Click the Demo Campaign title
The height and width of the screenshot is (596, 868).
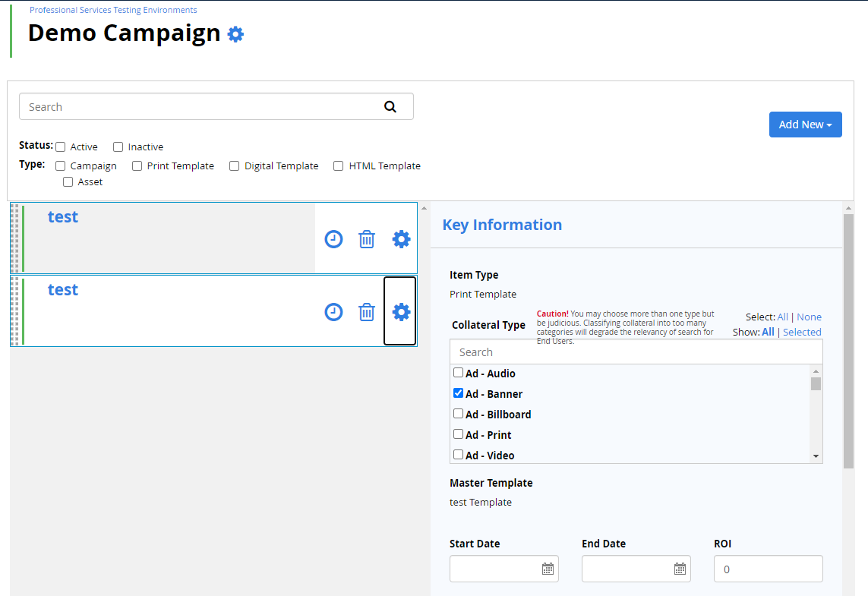point(124,33)
